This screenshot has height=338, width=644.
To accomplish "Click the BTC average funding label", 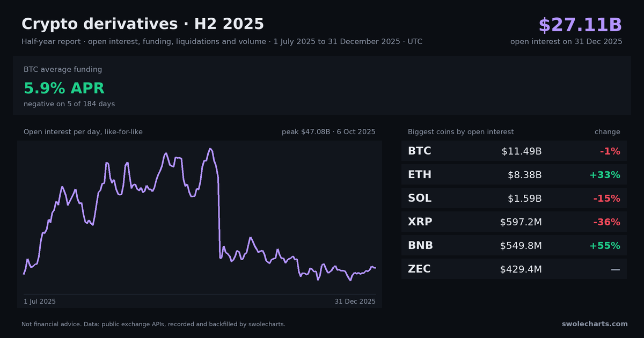I will tap(63, 69).
